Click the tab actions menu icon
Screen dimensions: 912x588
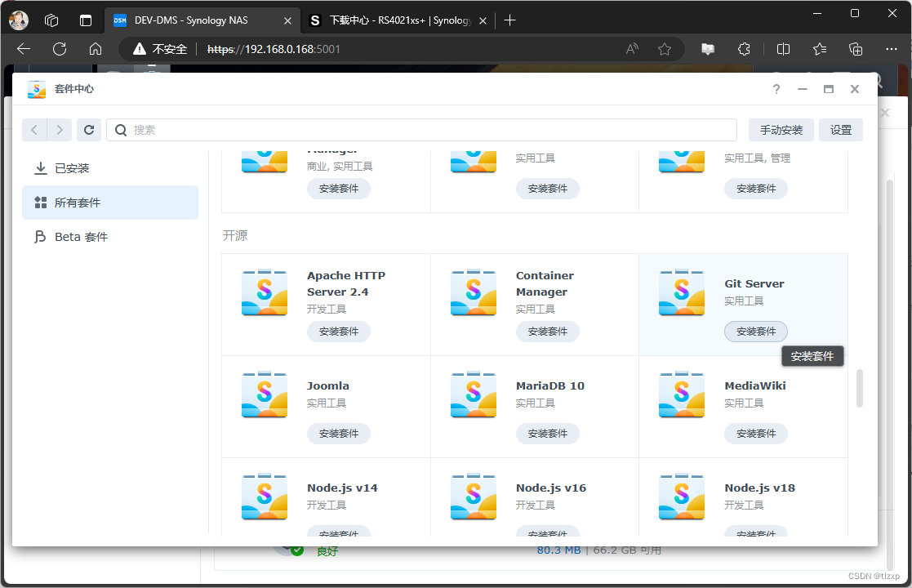[86, 20]
